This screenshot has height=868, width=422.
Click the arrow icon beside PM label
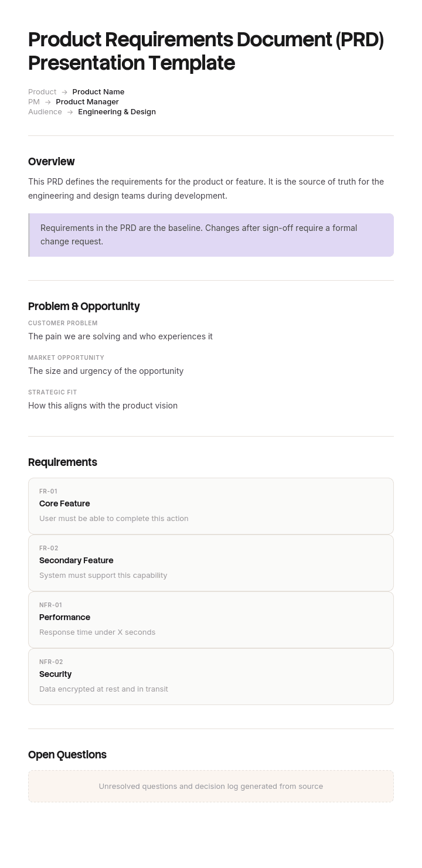pyautogui.click(x=48, y=102)
